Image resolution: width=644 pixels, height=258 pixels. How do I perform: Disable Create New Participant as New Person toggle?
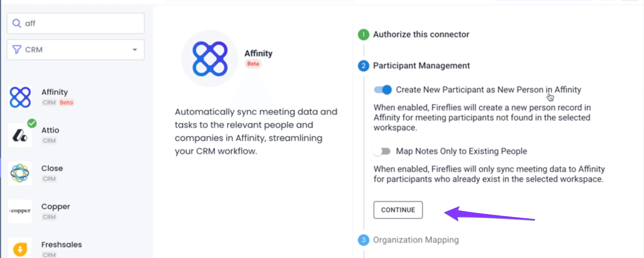tap(383, 90)
